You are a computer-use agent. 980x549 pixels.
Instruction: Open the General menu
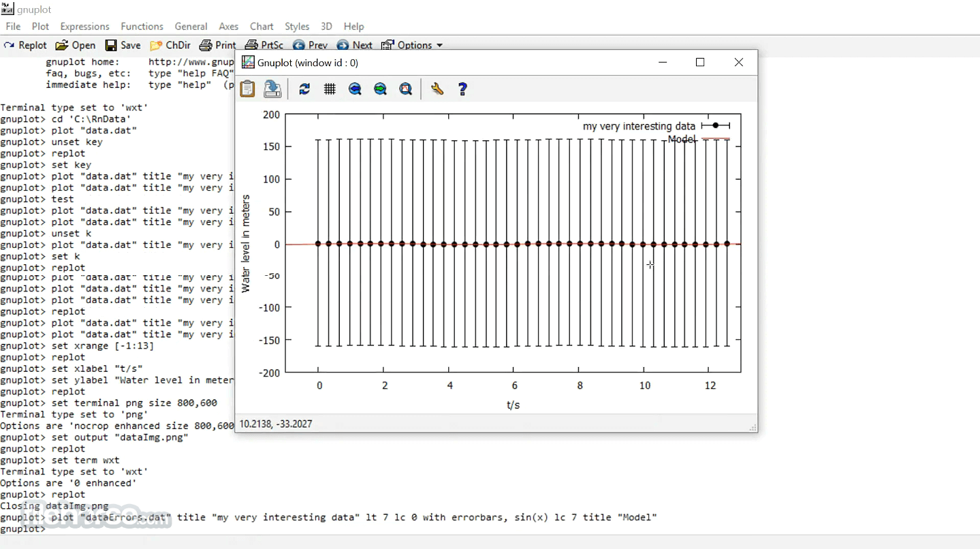(191, 27)
